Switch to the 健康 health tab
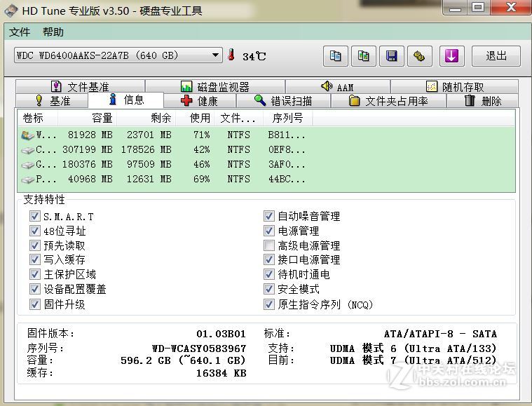This screenshot has height=406, width=532. click(x=200, y=101)
